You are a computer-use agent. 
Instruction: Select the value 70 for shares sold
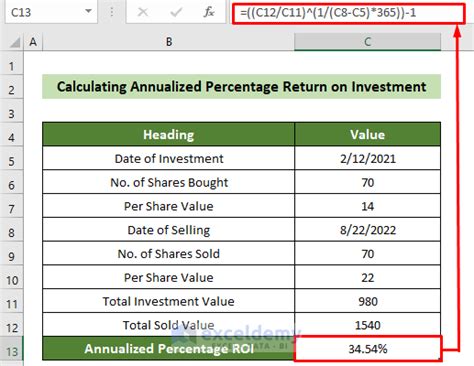tap(367, 254)
